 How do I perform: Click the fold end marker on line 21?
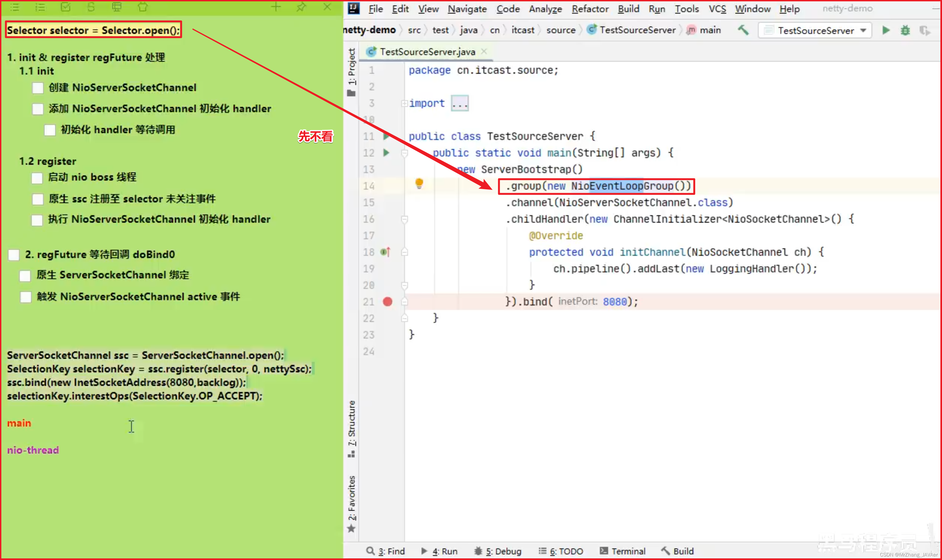(404, 301)
